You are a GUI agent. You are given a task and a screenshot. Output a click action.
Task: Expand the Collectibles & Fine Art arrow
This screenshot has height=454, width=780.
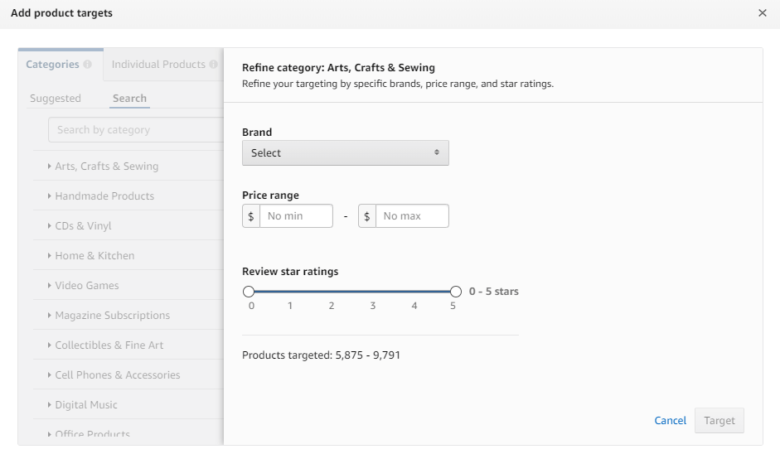(49, 345)
